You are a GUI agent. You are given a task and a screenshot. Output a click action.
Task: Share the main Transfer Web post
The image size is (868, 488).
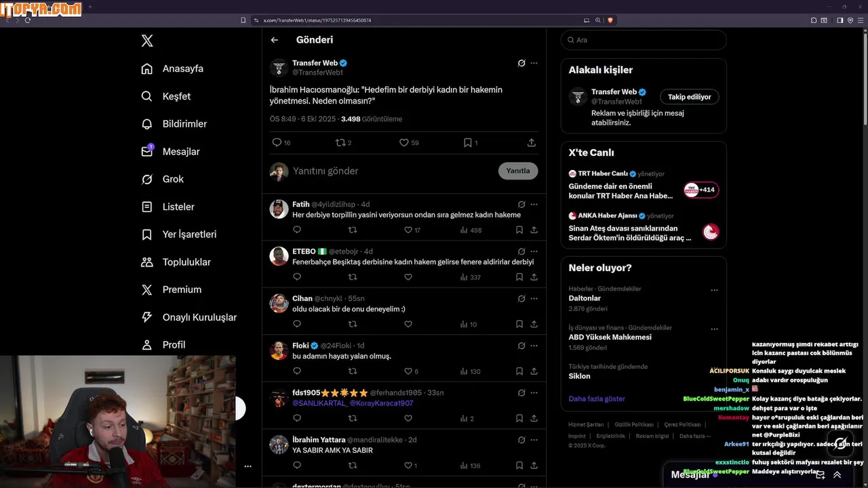click(x=532, y=142)
